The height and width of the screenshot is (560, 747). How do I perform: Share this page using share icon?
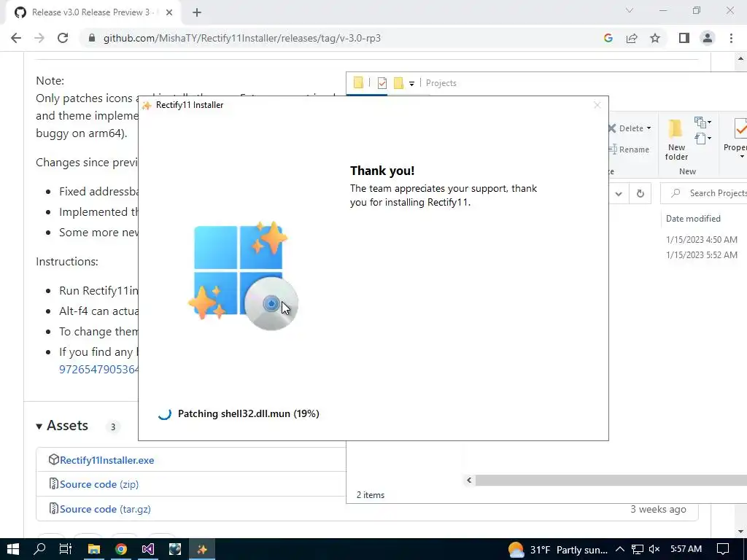(x=632, y=38)
